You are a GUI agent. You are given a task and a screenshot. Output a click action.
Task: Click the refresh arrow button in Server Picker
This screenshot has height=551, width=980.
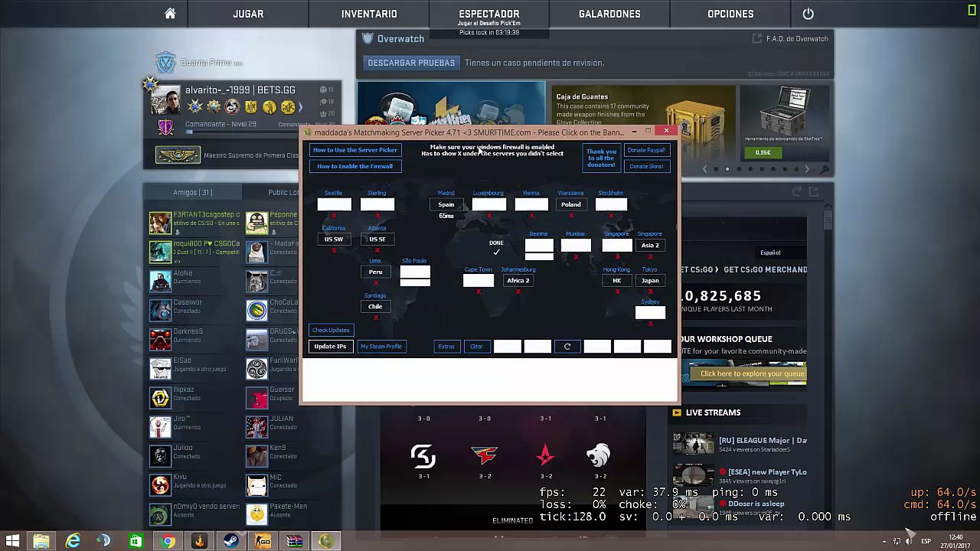pos(567,347)
